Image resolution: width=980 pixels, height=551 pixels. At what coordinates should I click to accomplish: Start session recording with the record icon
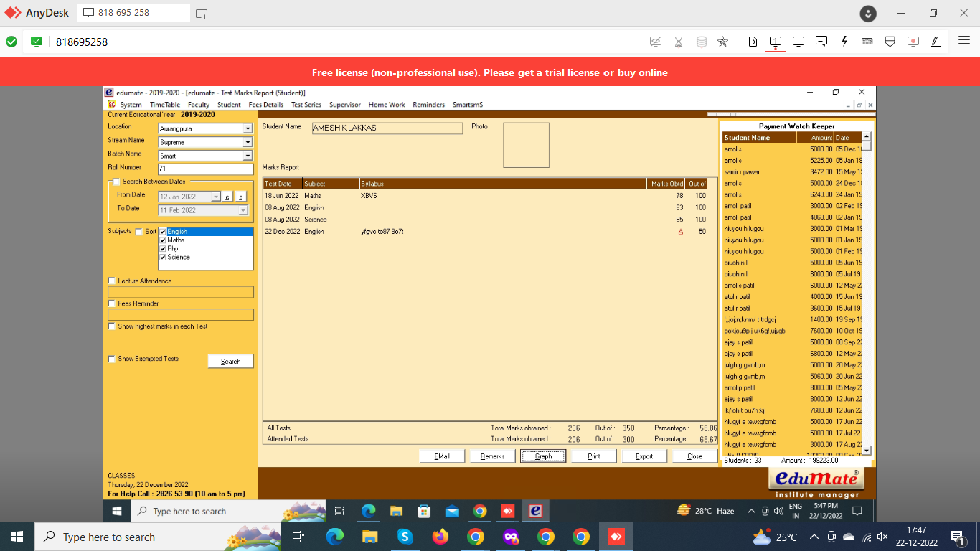point(913,42)
